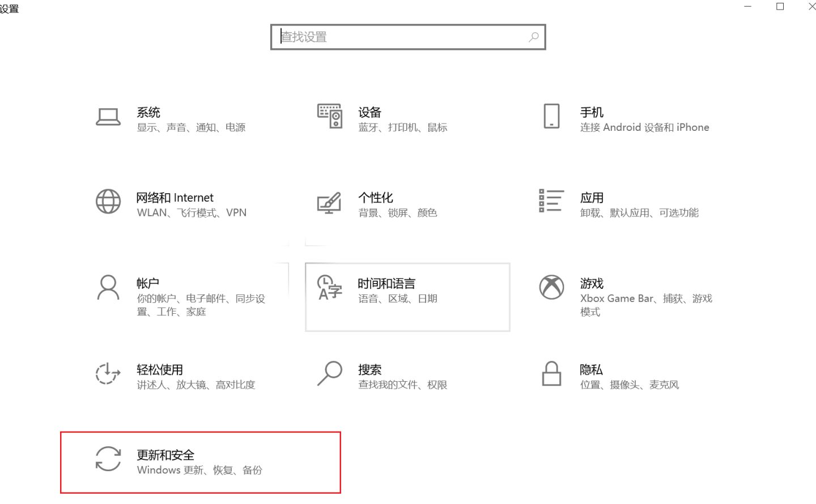816x504 pixels.
Task: Open 网络和 Internet via the globe icon
Action: click(108, 202)
